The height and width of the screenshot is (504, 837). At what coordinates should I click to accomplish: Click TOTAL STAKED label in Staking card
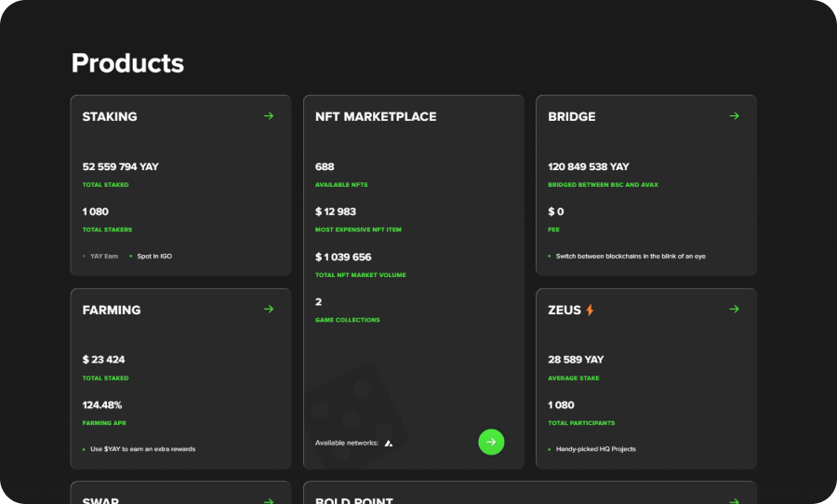[x=105, y=185]
